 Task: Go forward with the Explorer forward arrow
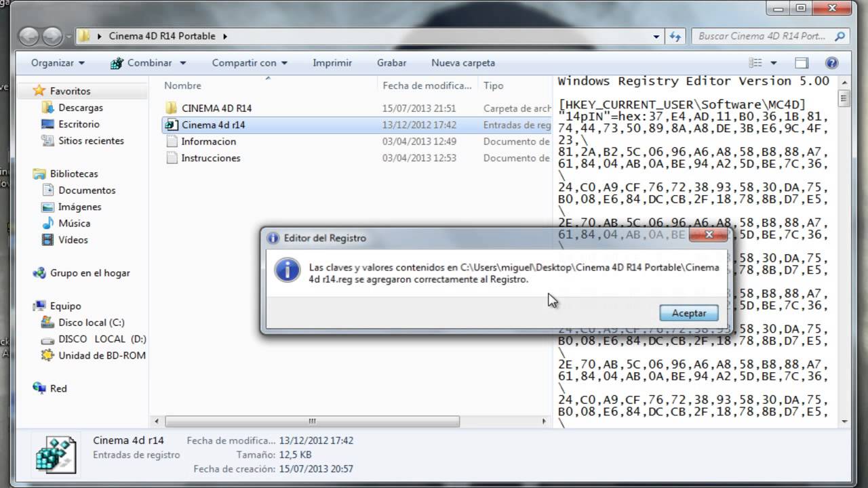point(52,36)
